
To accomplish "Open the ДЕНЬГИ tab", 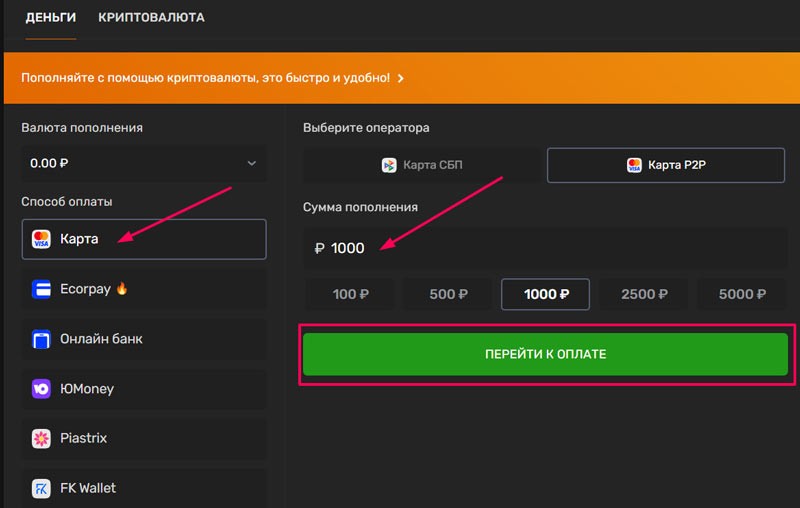I will coord(51,18).
